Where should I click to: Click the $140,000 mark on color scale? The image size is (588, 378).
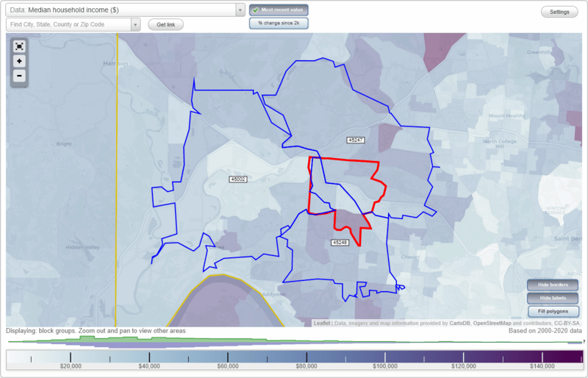coord(542,366)
